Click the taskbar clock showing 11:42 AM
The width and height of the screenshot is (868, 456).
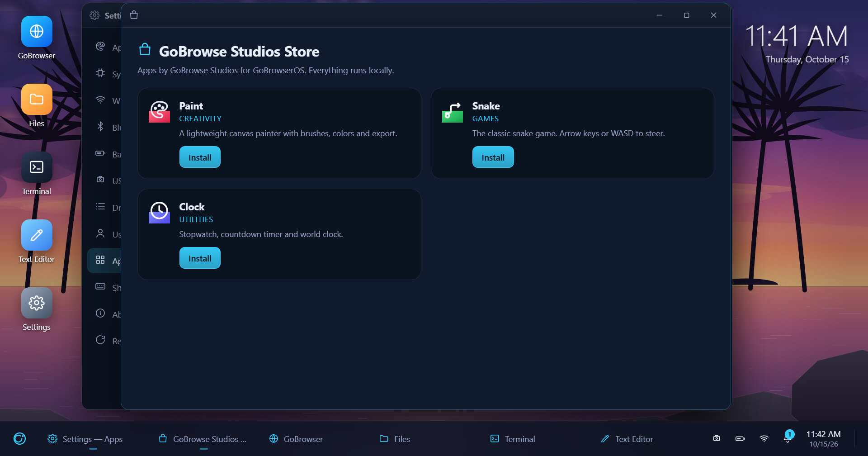(823, 439)
